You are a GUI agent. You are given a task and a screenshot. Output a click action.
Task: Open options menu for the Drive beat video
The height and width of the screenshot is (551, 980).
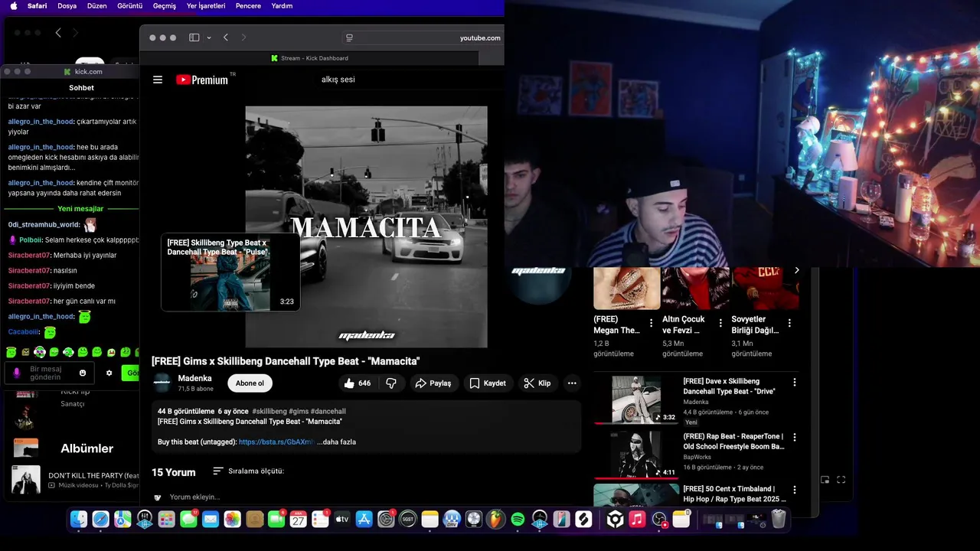pyautogui.click(x=794, y=382)
